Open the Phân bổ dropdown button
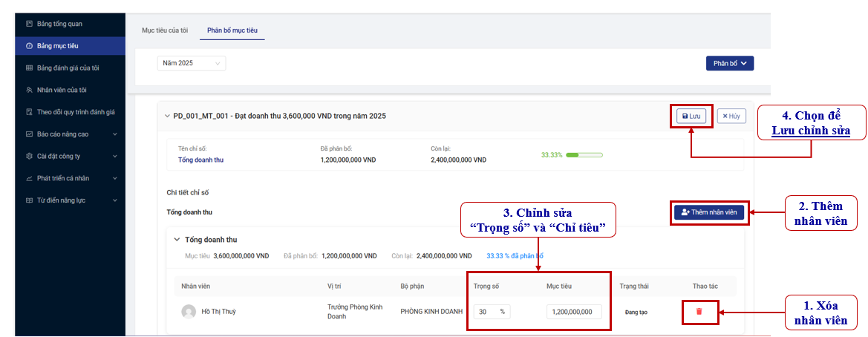Viewport: 868px width, 337px height. pyautogui.click(x=729, y=63)
